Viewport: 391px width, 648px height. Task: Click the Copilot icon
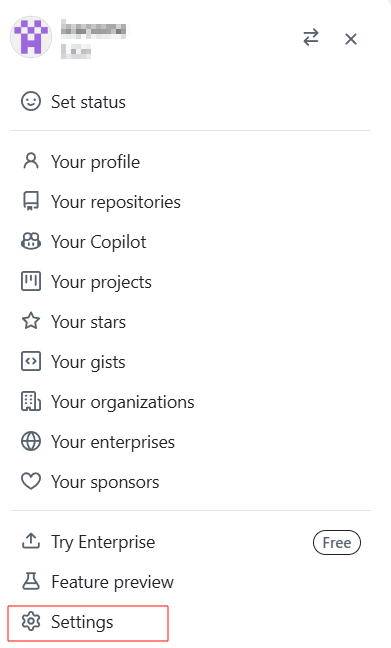point(31,241)
